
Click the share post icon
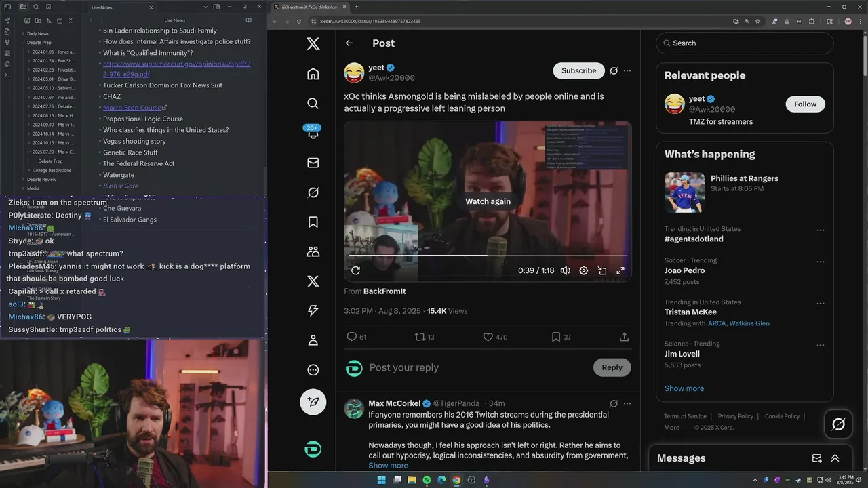point(625,337)
